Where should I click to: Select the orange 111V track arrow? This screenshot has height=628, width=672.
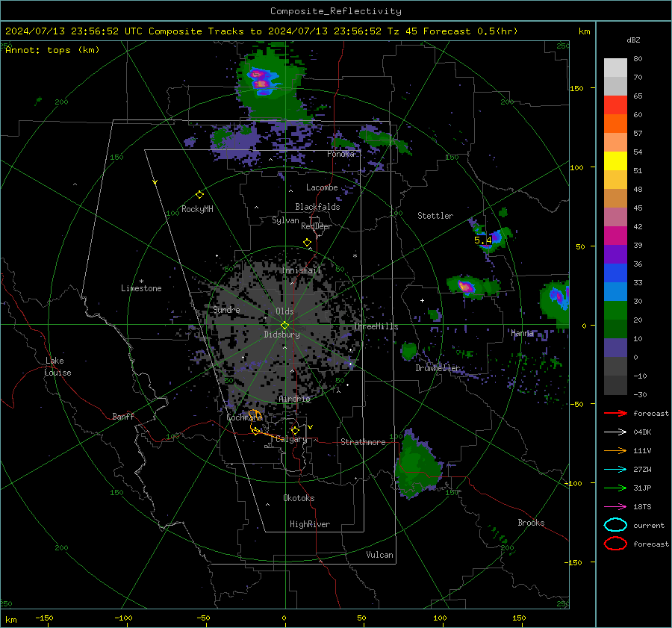pyautogui.click(x=615, y=450)
